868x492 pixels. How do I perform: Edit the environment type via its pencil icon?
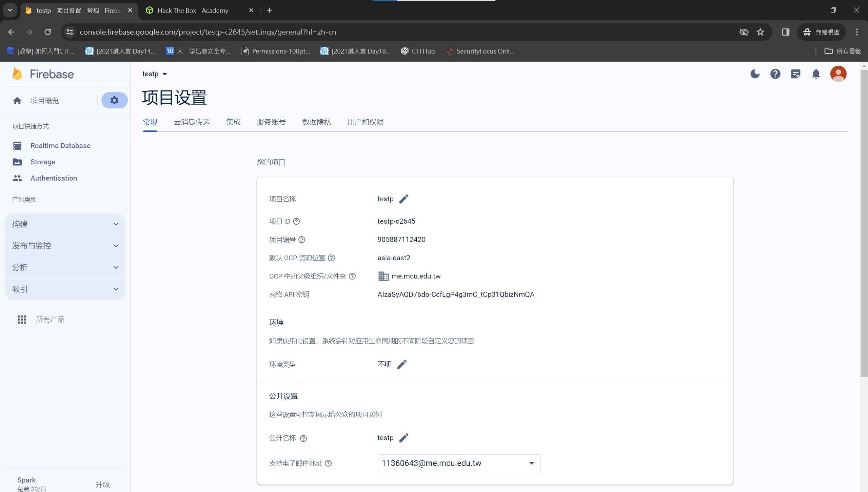click(x=402, y=364)
